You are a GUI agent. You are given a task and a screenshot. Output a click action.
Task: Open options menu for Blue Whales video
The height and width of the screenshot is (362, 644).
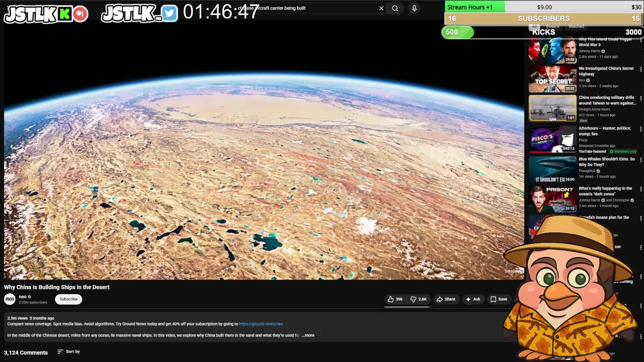(640, 159)
